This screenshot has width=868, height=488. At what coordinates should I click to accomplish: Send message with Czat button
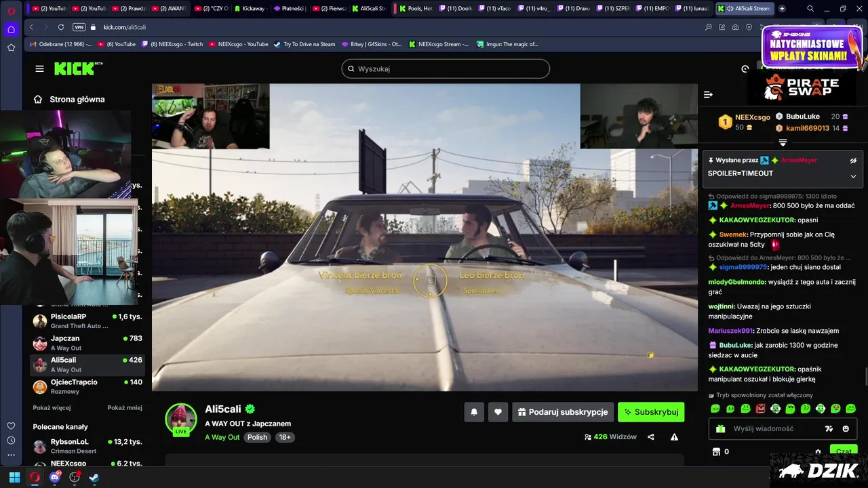(844, 450)
